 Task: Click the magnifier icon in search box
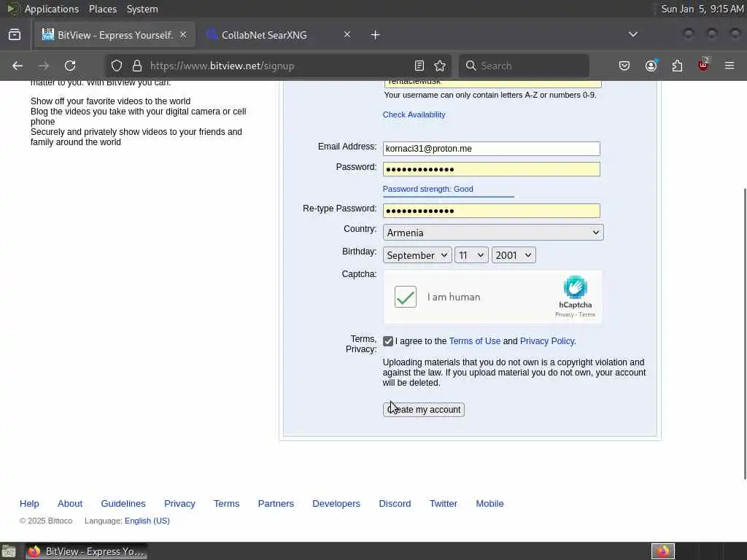[471, 66]
